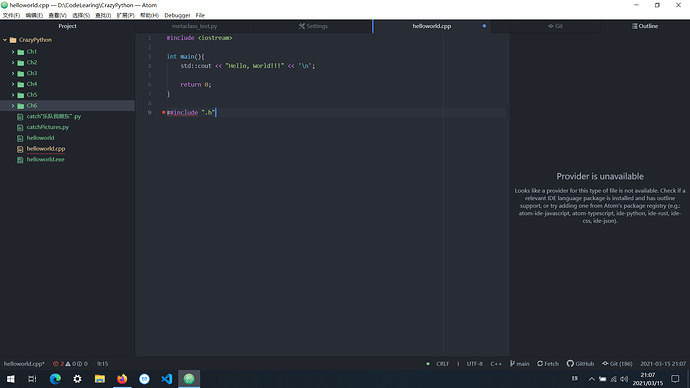
Task: Select the Project tree view tab
Action: 67,26
